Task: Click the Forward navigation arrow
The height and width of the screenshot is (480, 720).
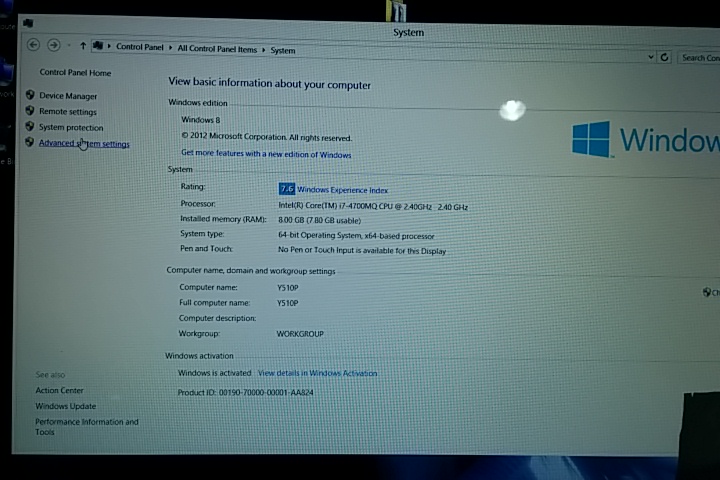Action: click(x=54, y=45)
